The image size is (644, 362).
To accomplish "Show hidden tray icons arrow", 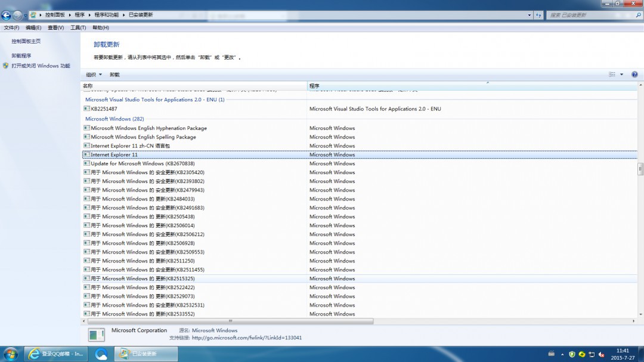I will tap(562, 354).
